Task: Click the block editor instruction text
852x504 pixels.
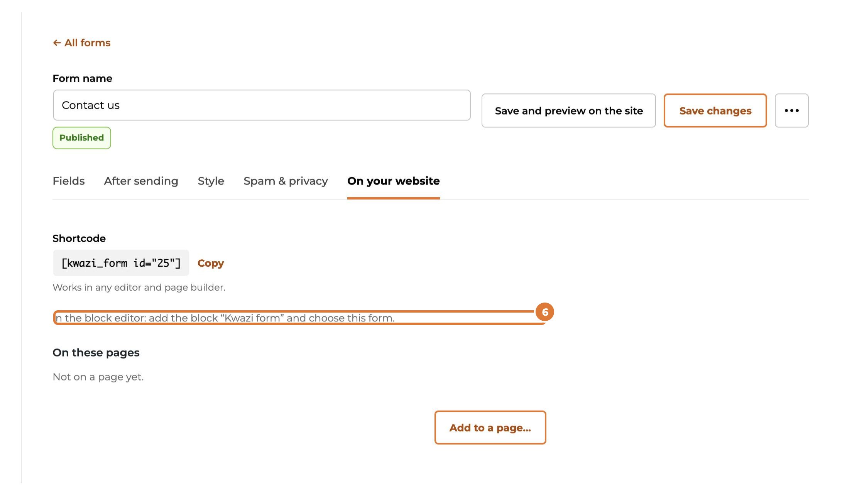Action: (225, 318)
